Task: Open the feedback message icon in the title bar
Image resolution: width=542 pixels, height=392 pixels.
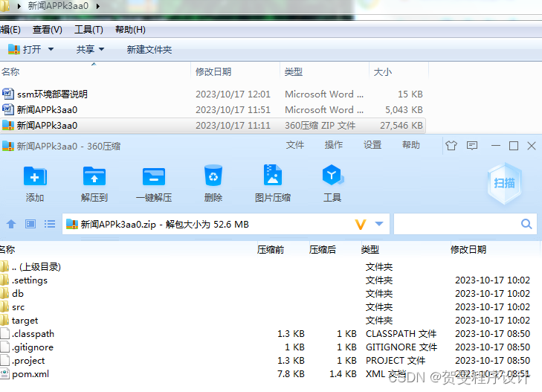Action: (x=472, y=146)
